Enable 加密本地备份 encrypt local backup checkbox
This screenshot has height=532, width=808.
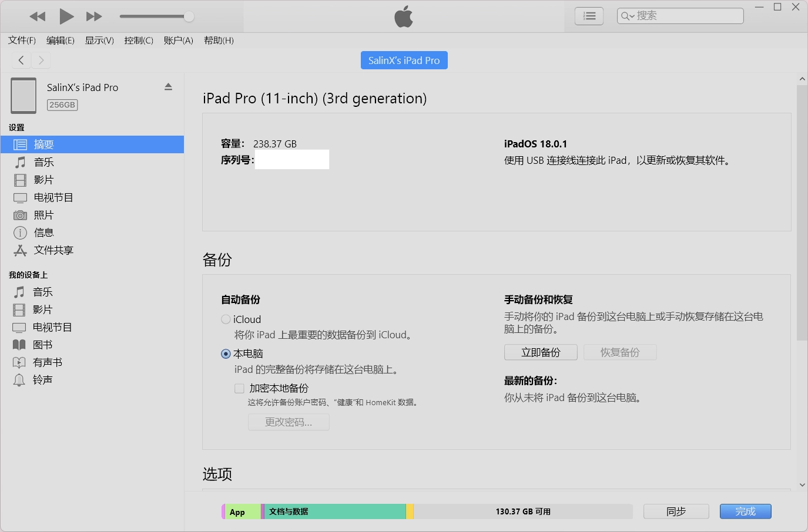[x=239, y=388]
